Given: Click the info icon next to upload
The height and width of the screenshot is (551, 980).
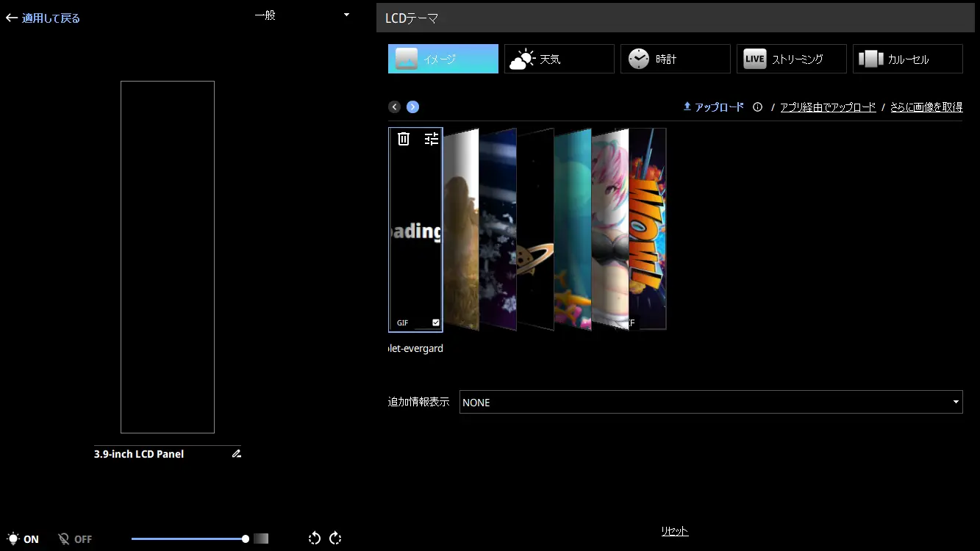Looking at the screenshot, I should 757,107.
